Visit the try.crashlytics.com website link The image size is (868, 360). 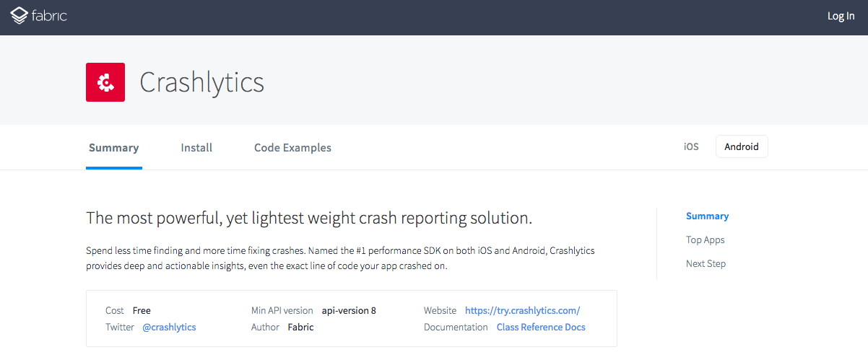(x=522, y=310)
